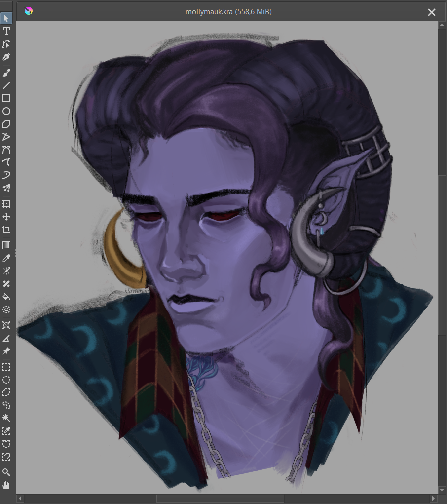Switch to the Move tool
This screenshot has height=504, width=447.
pos(6,217)
